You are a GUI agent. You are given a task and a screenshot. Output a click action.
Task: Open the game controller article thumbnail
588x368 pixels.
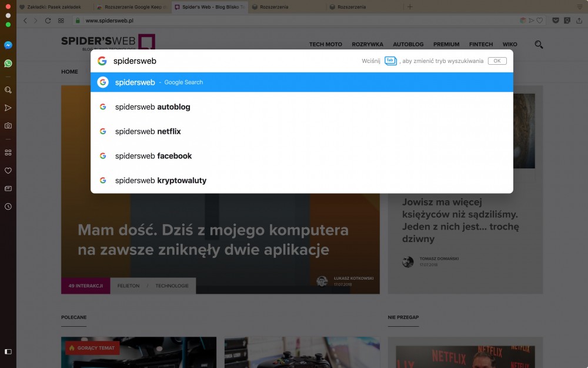(x=302, y=352)
